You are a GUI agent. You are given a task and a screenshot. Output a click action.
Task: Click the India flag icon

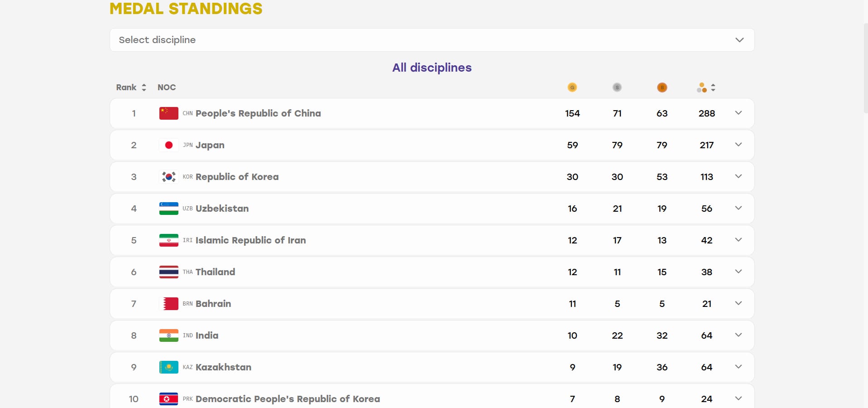169,335
